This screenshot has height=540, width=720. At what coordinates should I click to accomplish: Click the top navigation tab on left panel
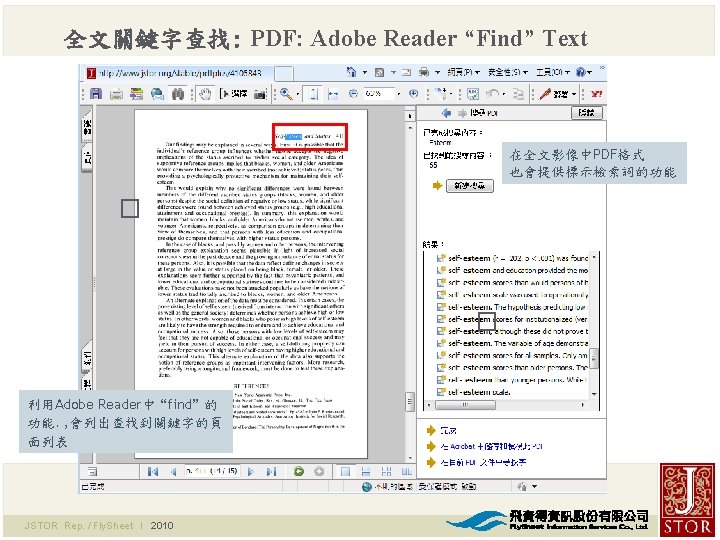87,126
